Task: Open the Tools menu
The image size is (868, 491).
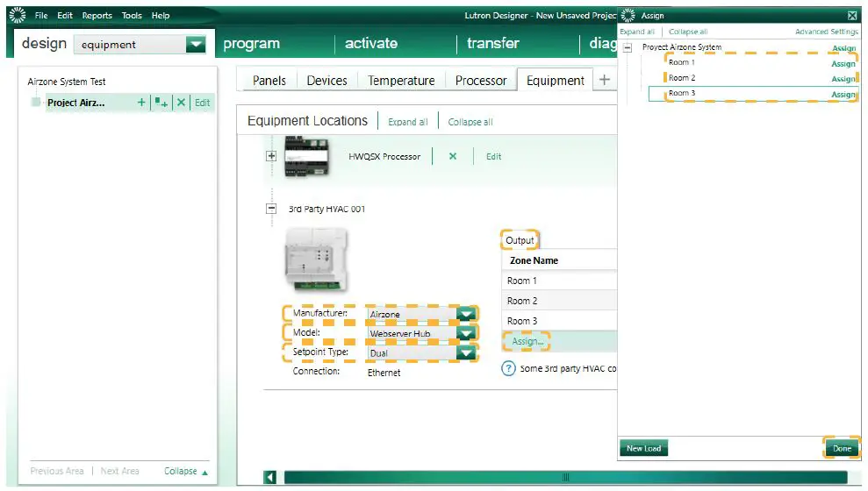Action: click(132, 16)
